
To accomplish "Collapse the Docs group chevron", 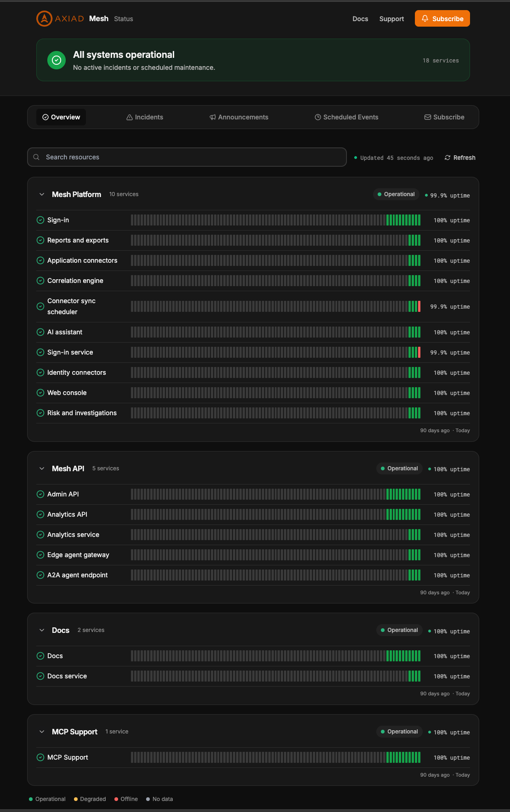I will pyautogui.click(x=42, y=630).
